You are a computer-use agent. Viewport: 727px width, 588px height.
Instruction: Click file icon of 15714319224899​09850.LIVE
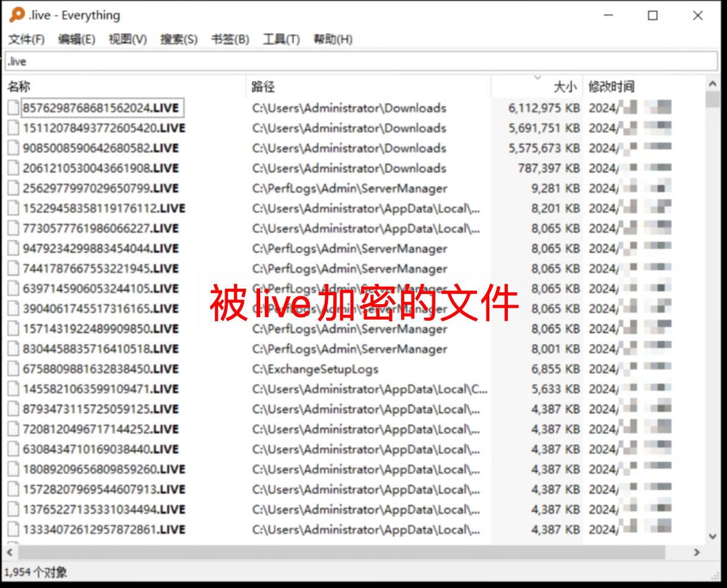coord(13,329)
